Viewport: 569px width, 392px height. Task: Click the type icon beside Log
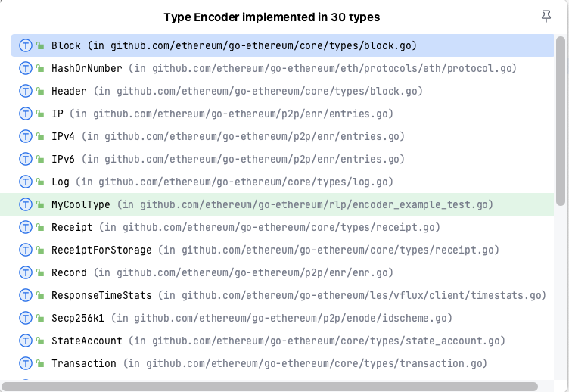click(26, 182)
